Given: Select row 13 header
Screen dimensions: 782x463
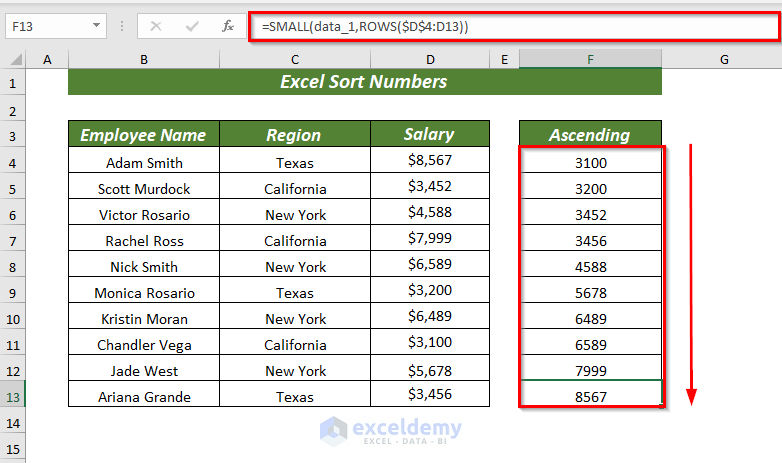Looking at the screenshot, I should (12, 397).
